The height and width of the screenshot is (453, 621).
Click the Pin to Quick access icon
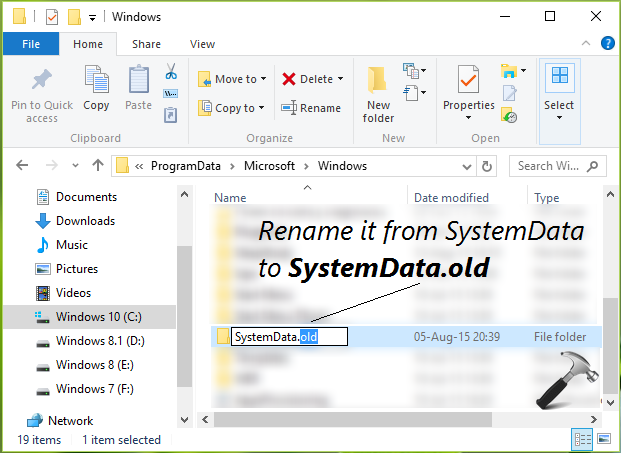42,79
